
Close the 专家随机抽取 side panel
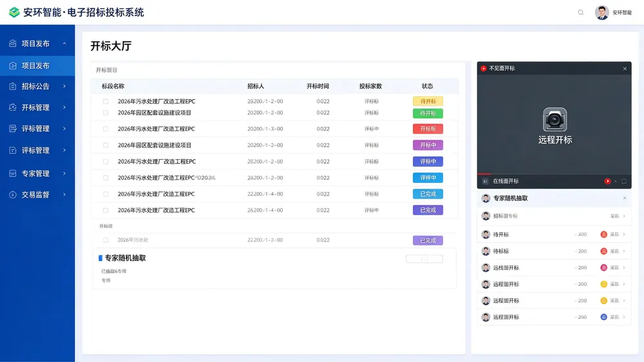(624, 198)
